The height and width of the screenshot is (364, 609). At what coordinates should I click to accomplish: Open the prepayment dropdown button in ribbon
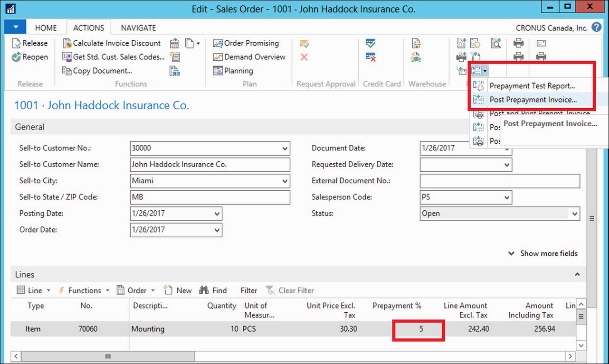point(479,71)
